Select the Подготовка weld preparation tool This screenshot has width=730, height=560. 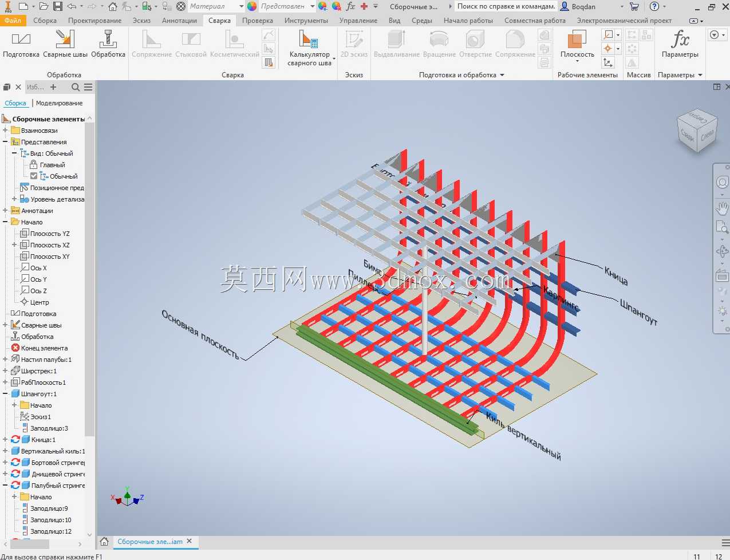coord(21,45)
